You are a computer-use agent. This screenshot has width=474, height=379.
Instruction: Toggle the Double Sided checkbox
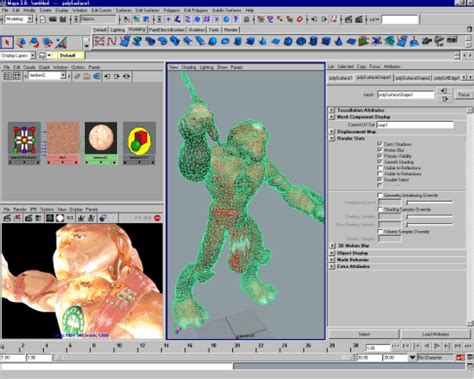coord(379,180)
